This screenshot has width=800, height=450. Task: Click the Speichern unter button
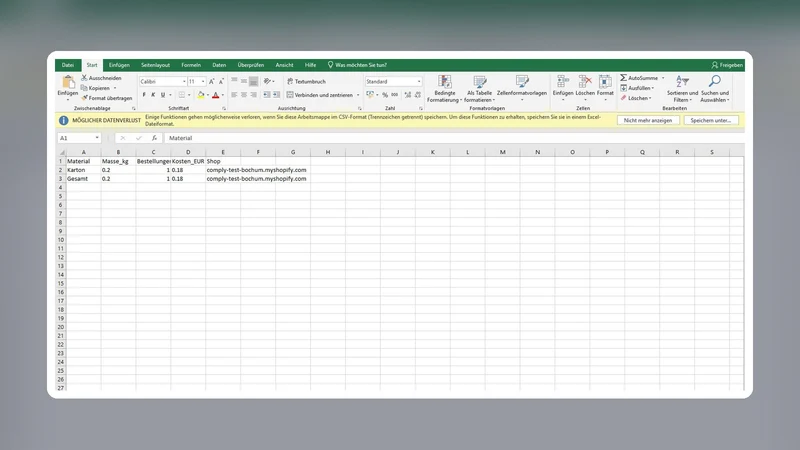pyautogui.click(x=711, y=120)
